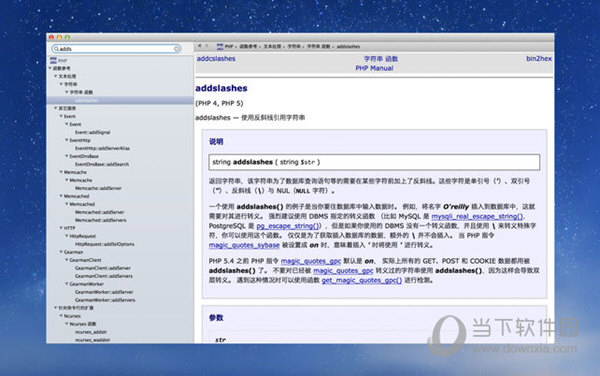The width and height of the screenshot is (600, 376).
Task: Click addslashes at breadcrumb end
Action: [x=348, y=46]
